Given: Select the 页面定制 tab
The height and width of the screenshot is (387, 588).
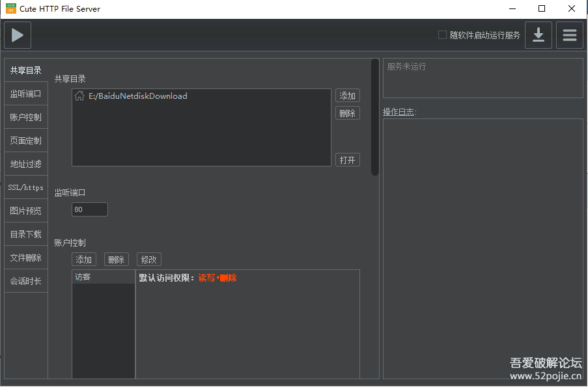Looking at the screenshot, I should (x=26, y=140).
